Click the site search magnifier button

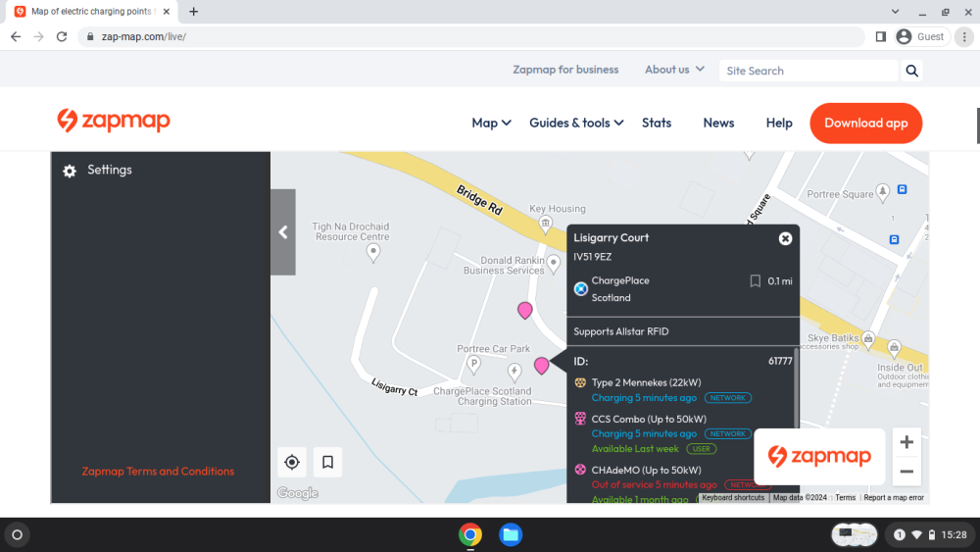[x=911, y=71]
